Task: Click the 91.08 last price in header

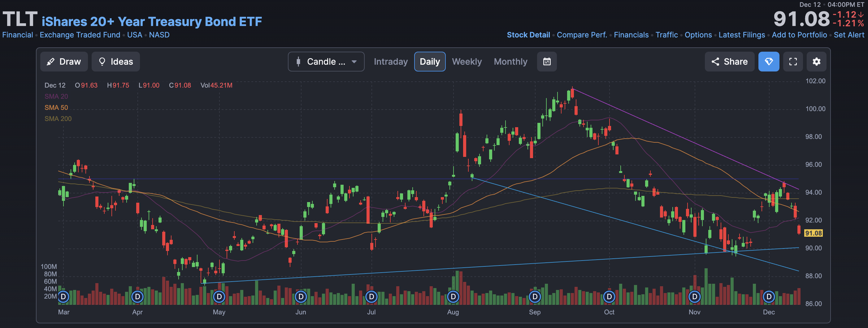Action: [801, 19]
